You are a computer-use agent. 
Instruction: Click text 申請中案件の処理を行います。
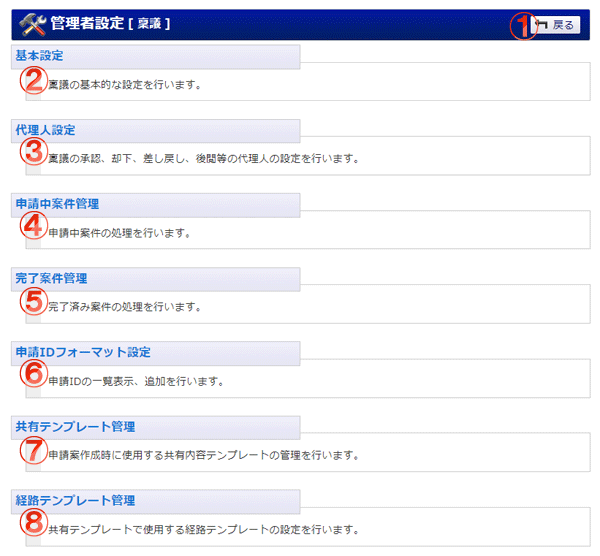[x=120, y=233]
